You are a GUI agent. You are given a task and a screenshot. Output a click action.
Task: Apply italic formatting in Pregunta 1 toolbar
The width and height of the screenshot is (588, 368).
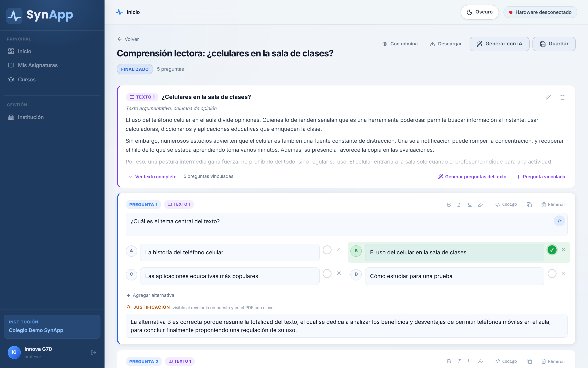[x=459, y=205]
